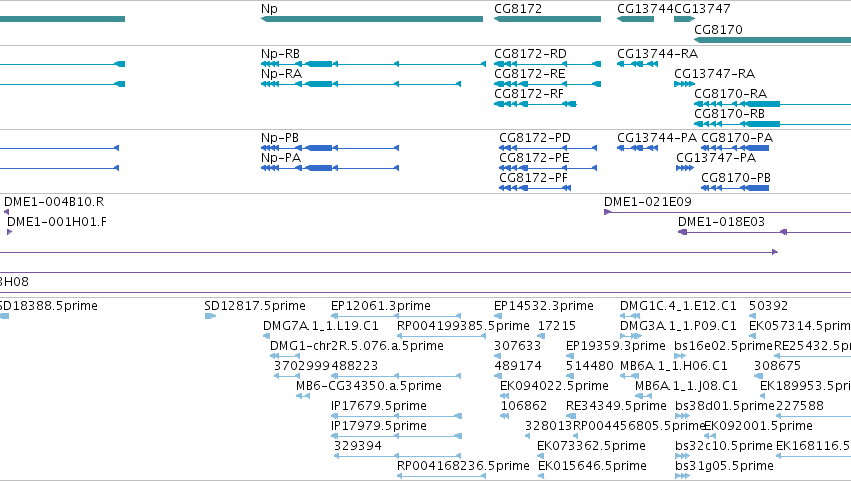Click the MB6-CG34350.a.5prime EST marker
The width and height of the screenshot is (851, 481).
(x=303, y=396)
